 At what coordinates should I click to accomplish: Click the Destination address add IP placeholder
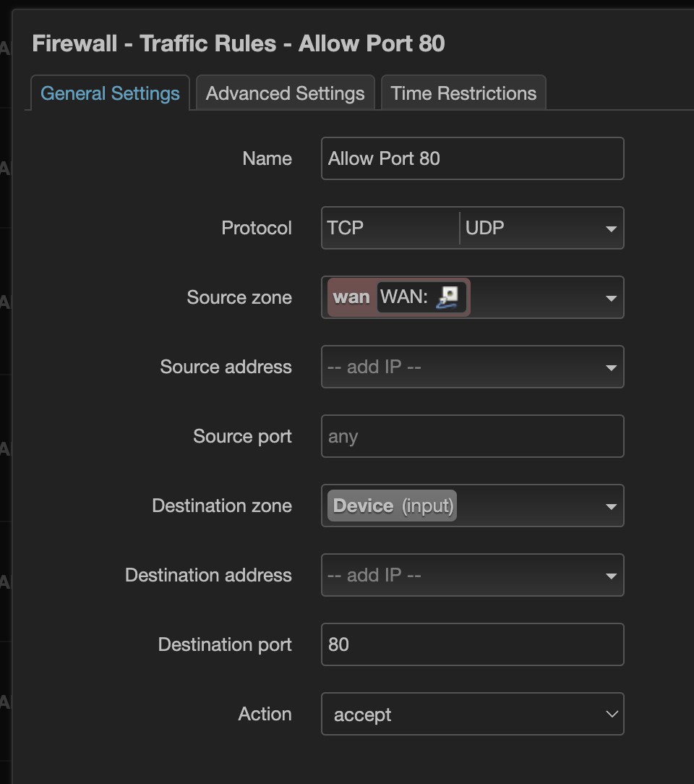374,575
